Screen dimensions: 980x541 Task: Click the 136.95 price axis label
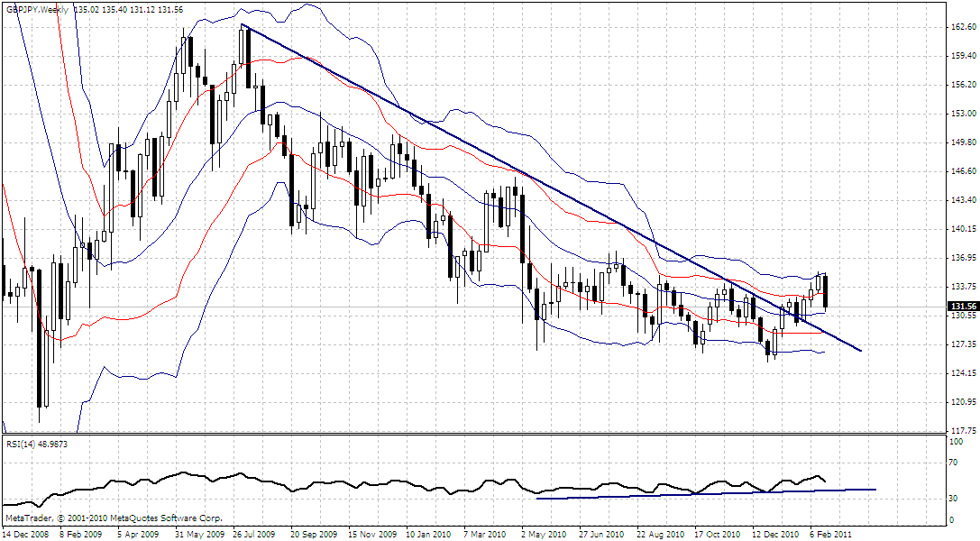point(963,257)
